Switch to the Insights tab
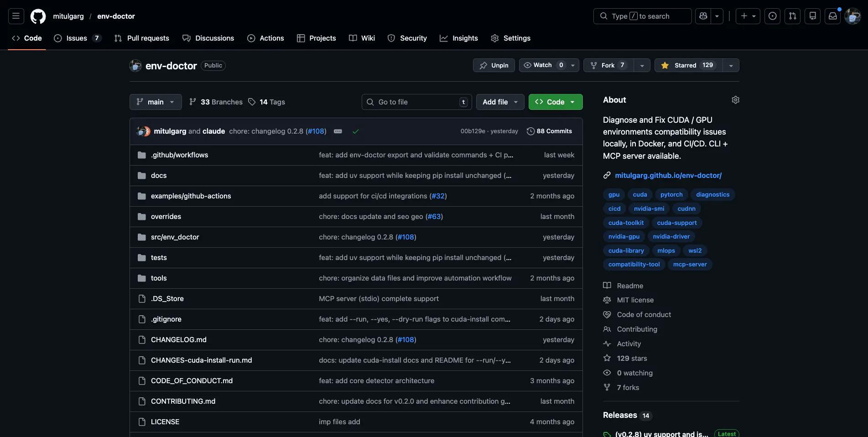868x437 pixels. point(458,38)
